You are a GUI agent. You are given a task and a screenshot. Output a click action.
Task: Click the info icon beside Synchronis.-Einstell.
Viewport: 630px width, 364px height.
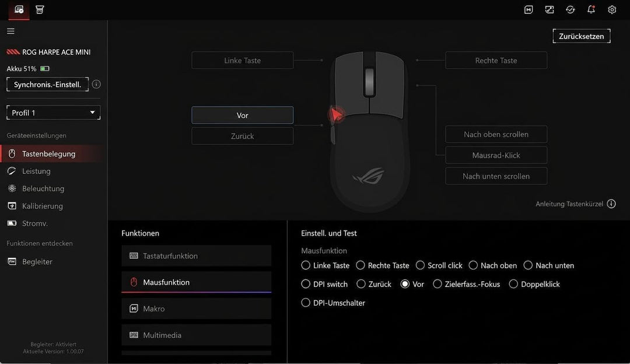96,85
